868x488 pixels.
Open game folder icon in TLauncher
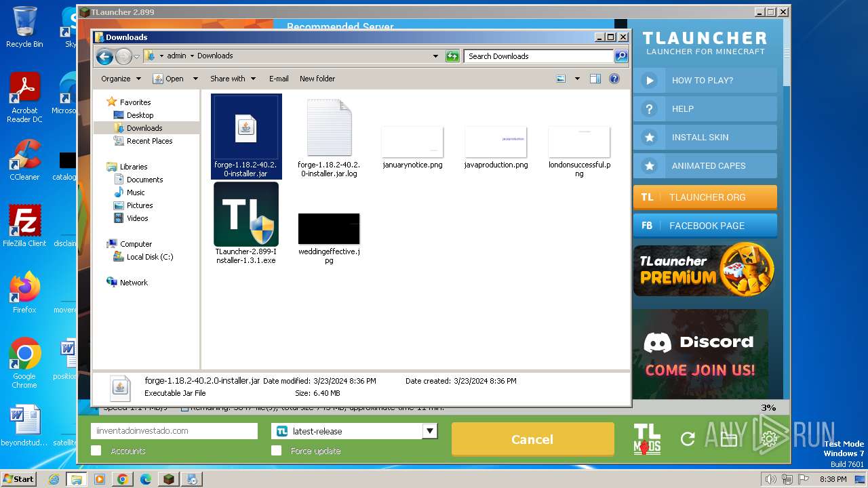728,439
